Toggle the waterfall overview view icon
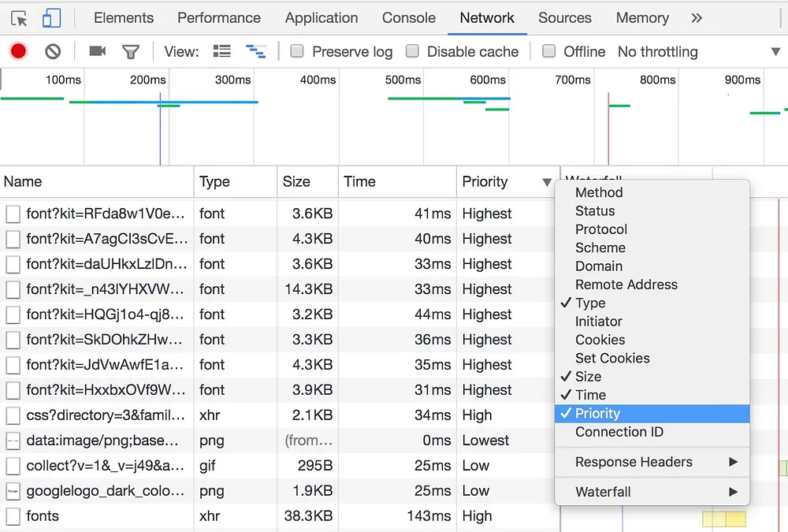The image size is (788, 532). tap(255, 52)
